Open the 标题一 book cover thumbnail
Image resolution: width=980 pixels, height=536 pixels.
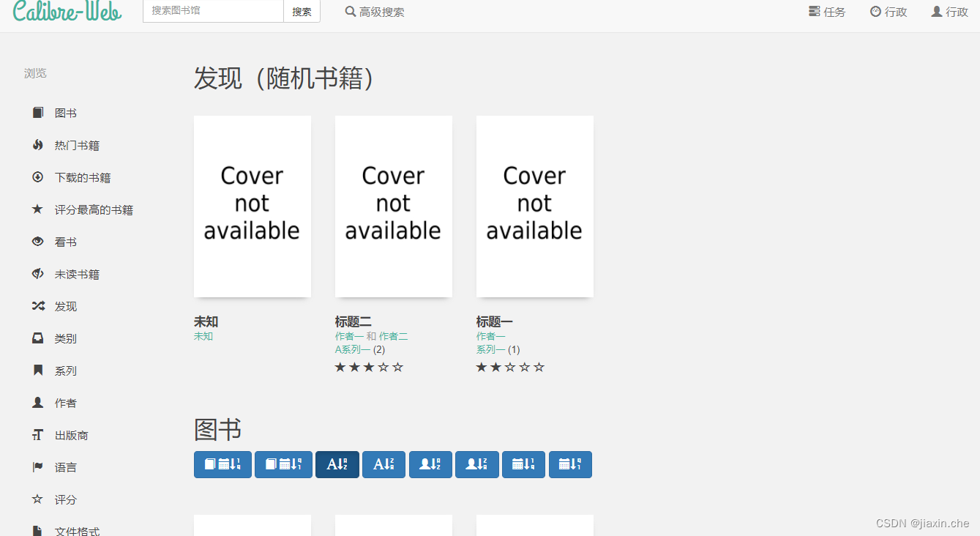coord(534,206)
